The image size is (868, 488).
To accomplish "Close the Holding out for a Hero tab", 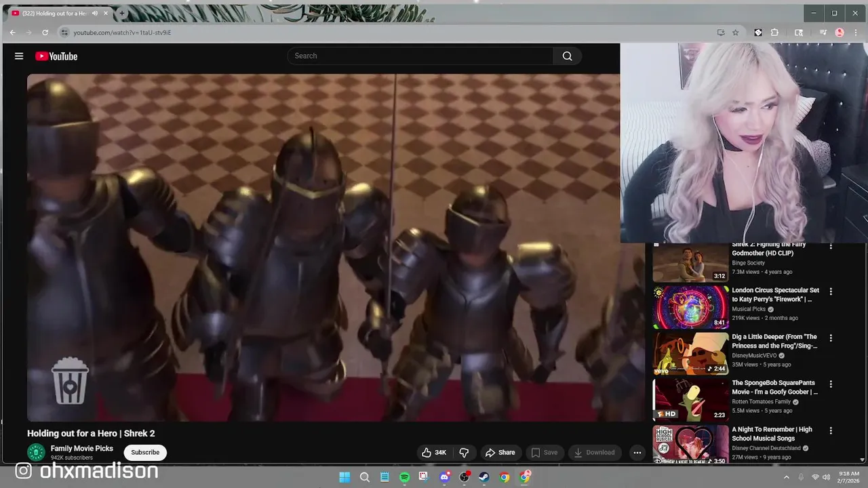I will [x=106, y=14].
